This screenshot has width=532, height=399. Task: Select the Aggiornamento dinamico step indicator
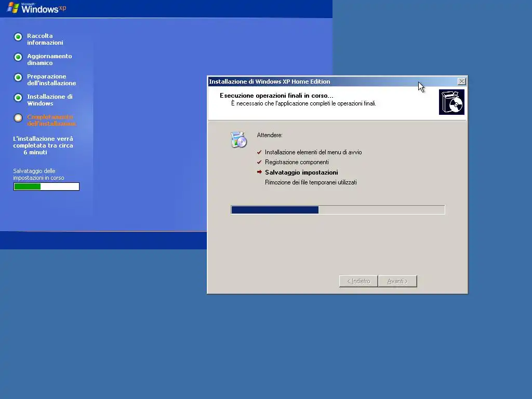(18, 57)
